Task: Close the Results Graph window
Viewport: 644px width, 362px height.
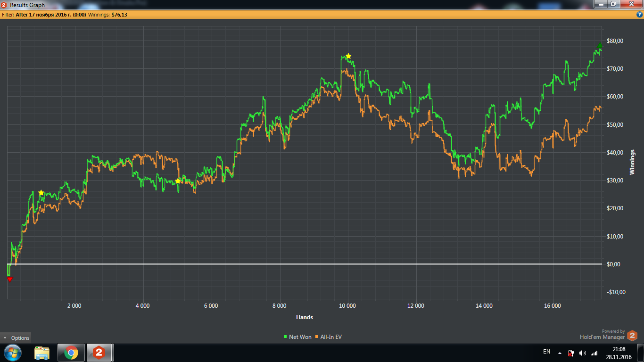Action: (630, 4)
